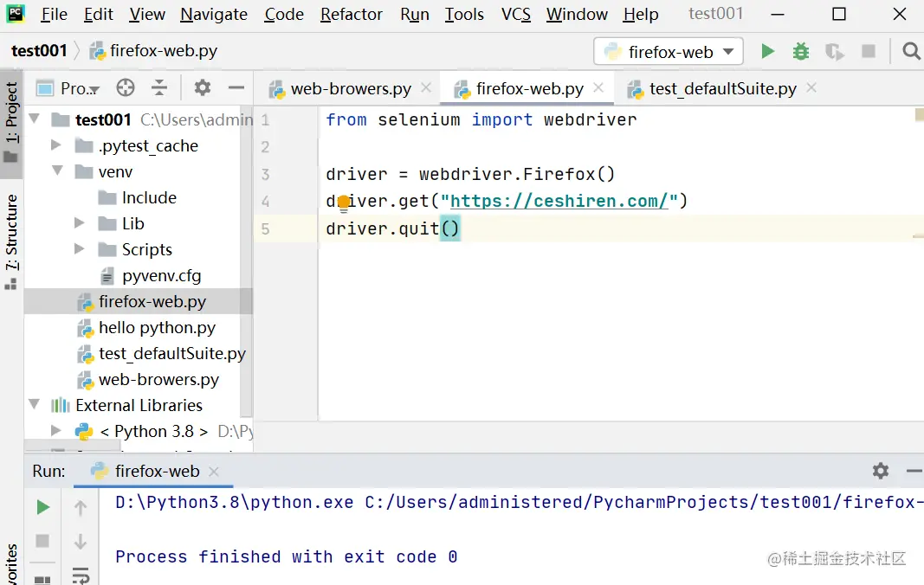The height and width of the screenshot is (585, 924).
Task: Close the firefox-web run tab
Action: 214,472
